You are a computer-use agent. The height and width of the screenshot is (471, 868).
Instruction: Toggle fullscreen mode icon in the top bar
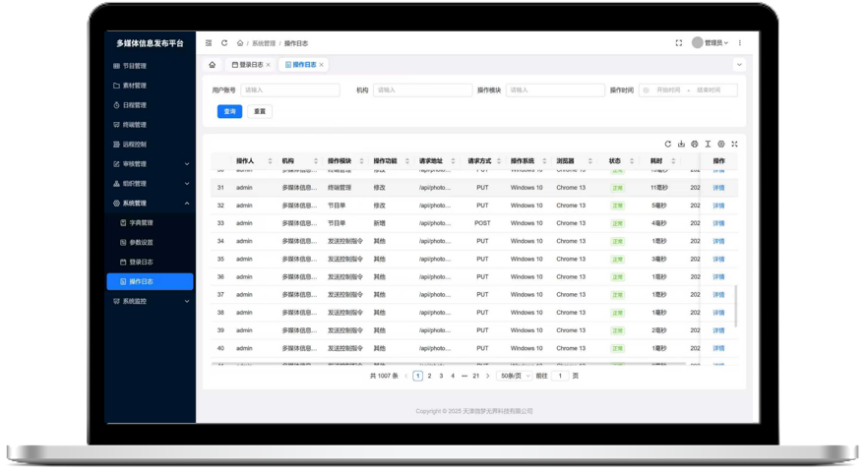click(678, 43)
